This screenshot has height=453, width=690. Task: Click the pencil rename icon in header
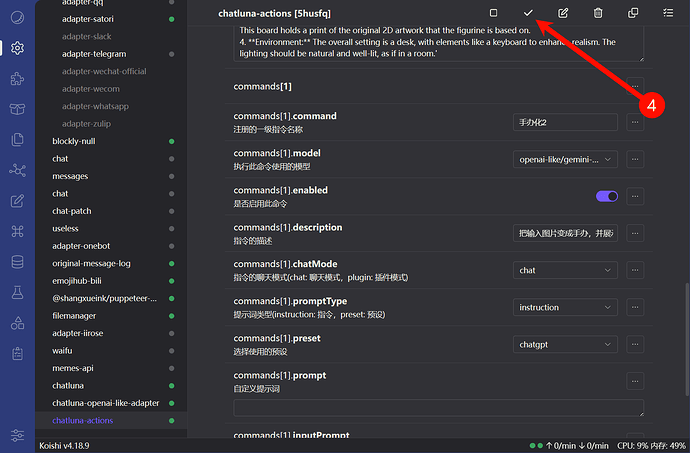click(563, 13)
